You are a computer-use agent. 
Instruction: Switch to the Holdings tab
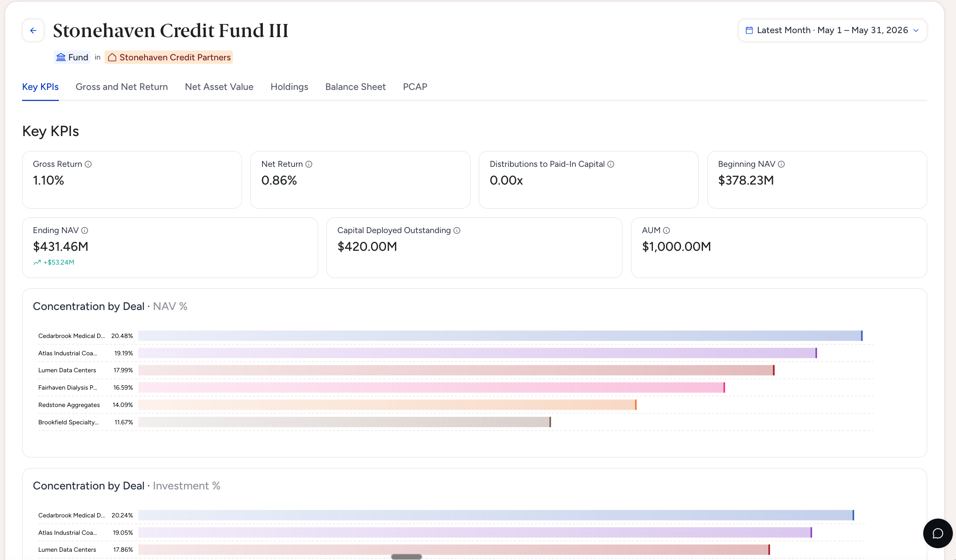click(x=289, y=87)
